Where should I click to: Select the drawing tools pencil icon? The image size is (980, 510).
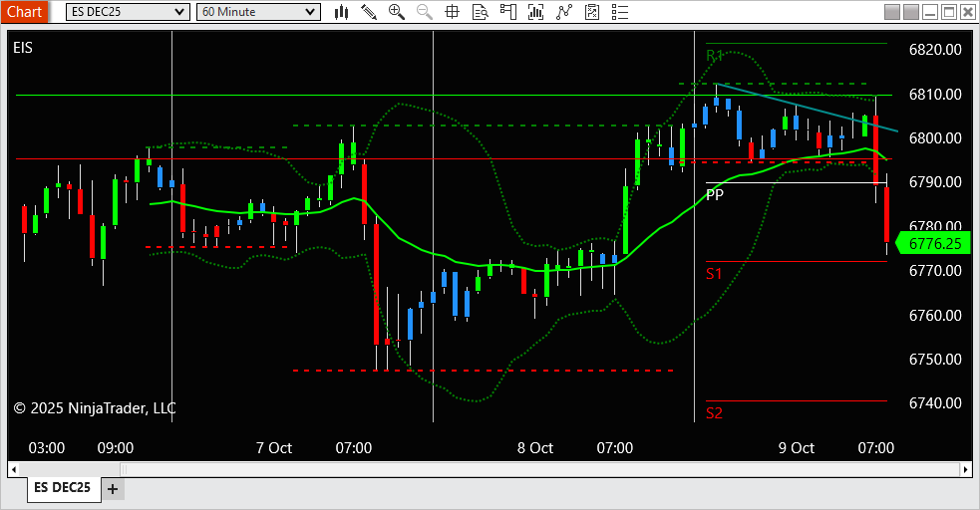point(369,12)
